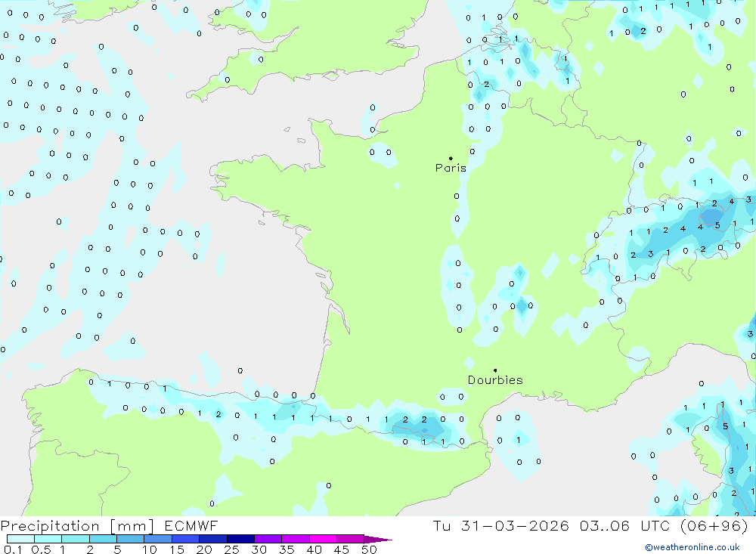Select the purple 30–35 mm legend swatch
The width and height of the screenshot is (756, 554).
[x=268, y=539]
